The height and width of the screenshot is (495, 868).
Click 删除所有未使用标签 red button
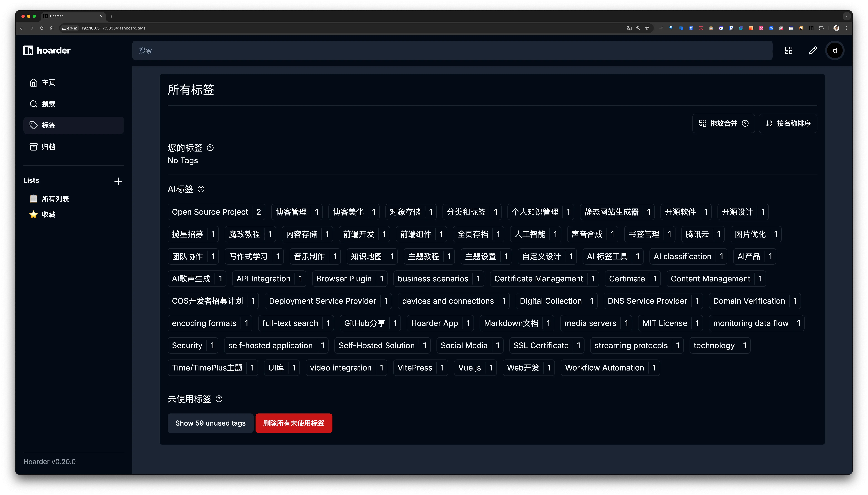point(294,423)
